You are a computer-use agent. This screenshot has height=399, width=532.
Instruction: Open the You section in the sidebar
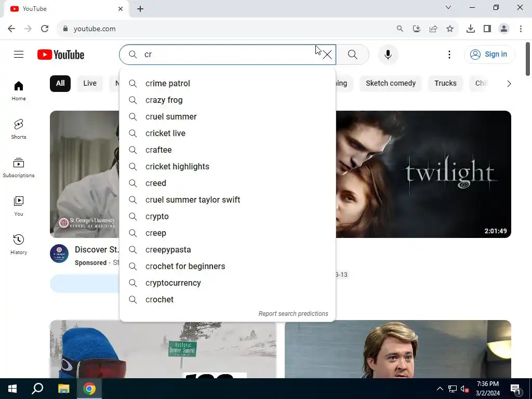tap(19, 206)
